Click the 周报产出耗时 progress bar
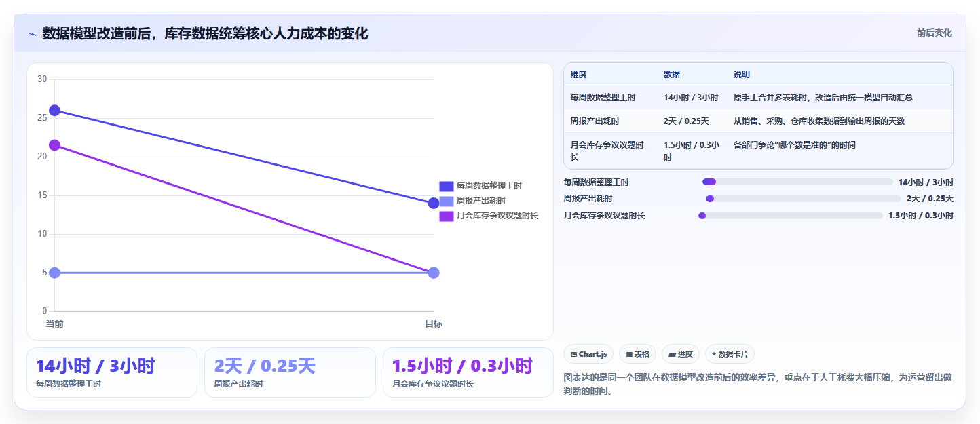Screen dimensions: 980x424 (804, 199)
